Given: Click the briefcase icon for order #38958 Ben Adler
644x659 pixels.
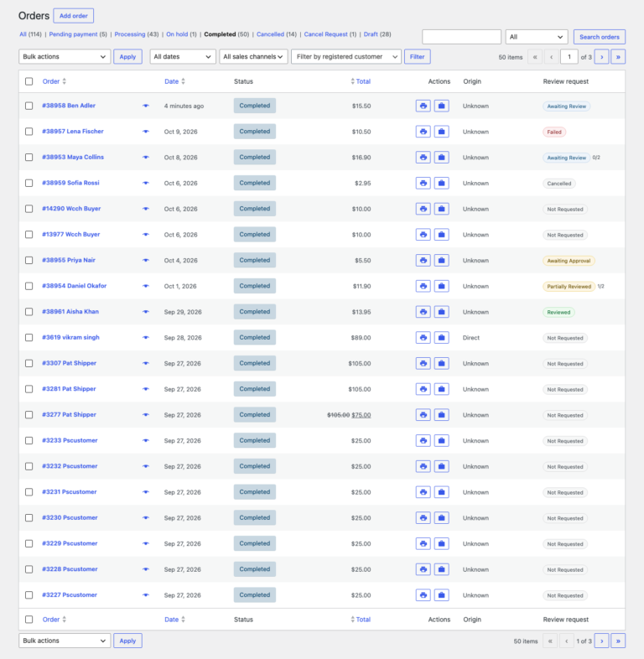Looking at the screenshot, I should pos(441,106).
